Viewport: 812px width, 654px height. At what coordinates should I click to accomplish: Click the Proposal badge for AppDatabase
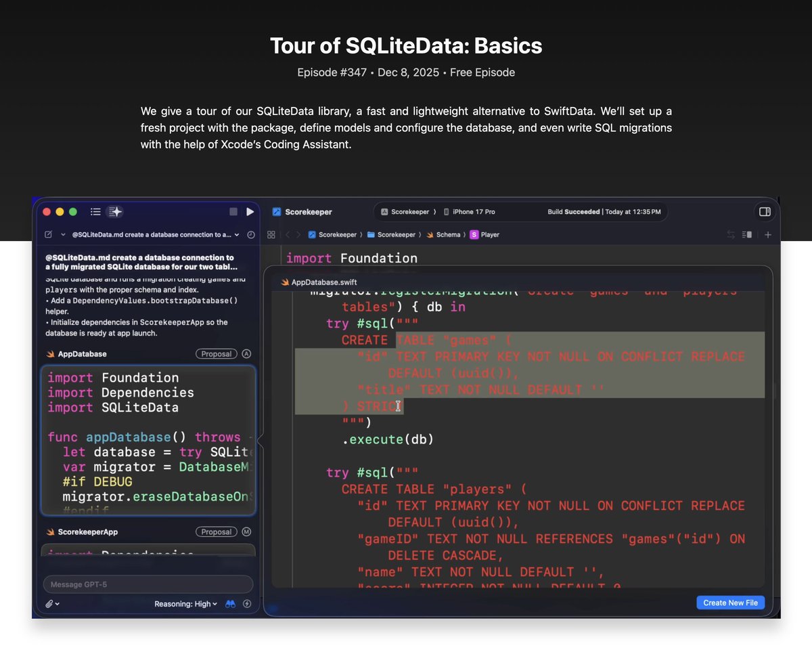(217, 354)
